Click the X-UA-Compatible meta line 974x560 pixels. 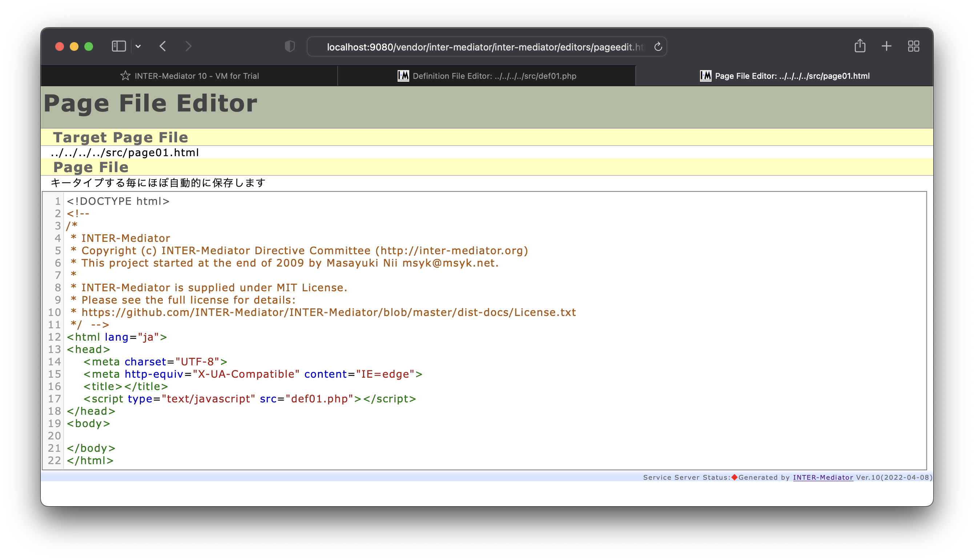(x=253, y=374)
